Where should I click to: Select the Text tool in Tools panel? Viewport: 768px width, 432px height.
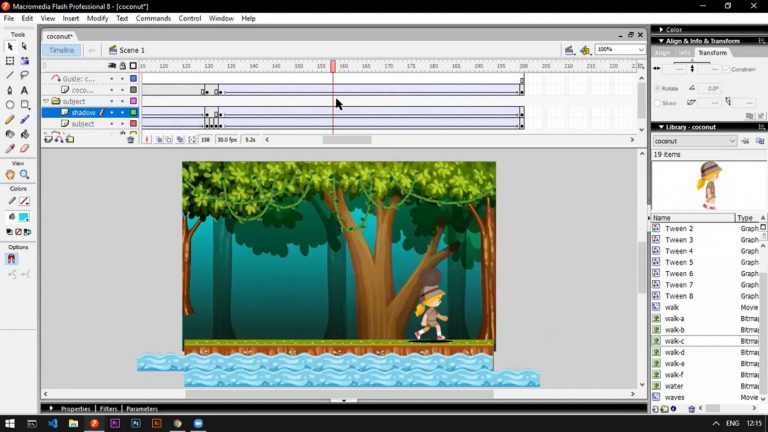(24, 90)
